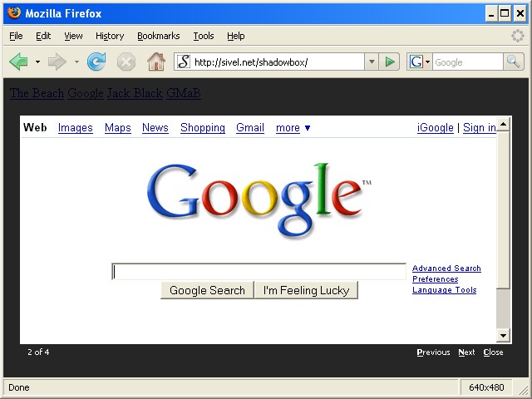Go to Google Images link
Screen dimensions: 532x399
pos(76,128)
